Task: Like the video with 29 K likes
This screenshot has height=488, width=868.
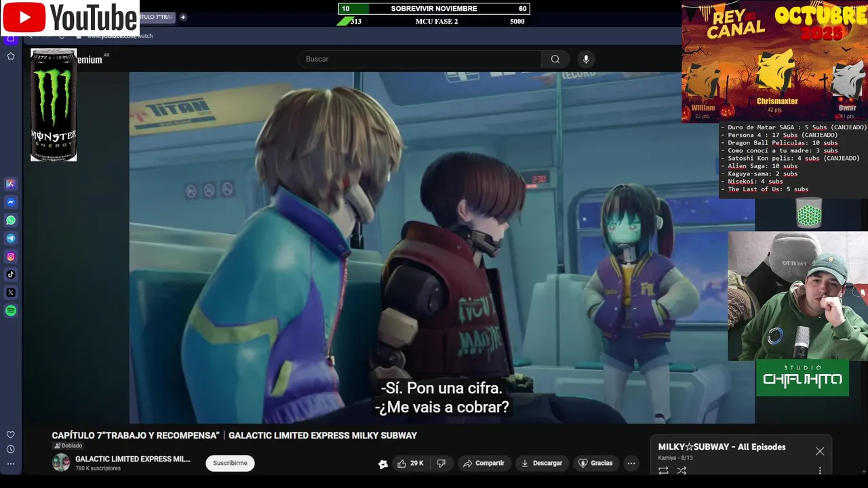Action: point(410,463)
